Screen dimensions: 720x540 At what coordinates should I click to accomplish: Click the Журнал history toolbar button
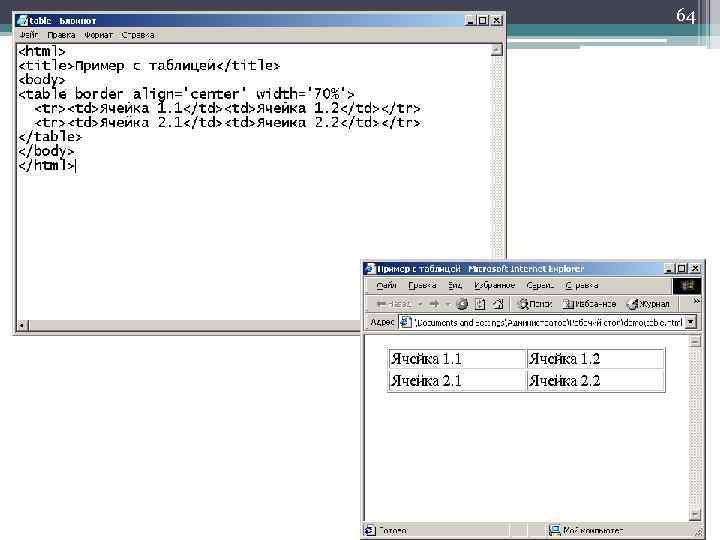click(649, 304)
